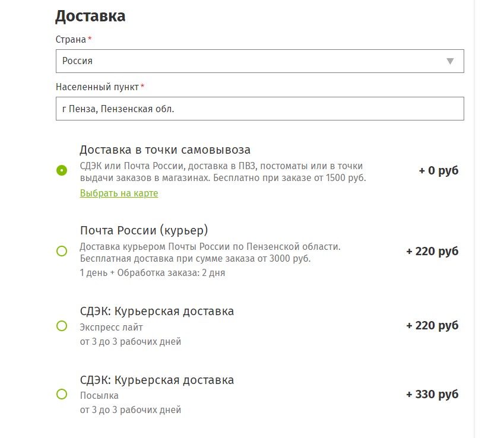Screen dimensions: 504x438
Task: Click the Посылка description text
Action: pos(99,396)
